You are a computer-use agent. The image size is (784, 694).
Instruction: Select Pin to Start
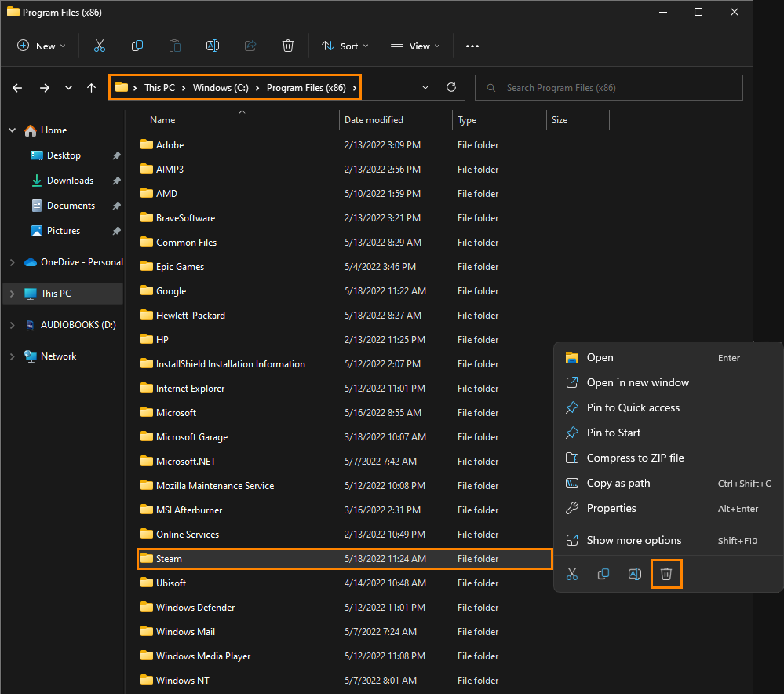pos(668,433)
